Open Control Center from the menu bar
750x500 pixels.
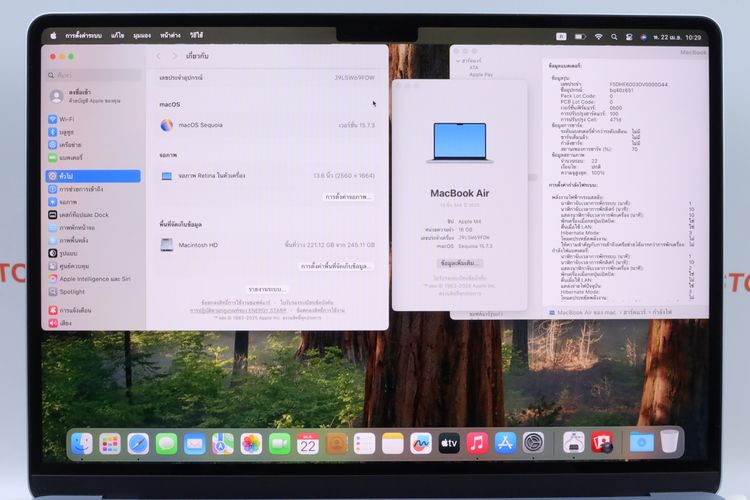click(629, 37)
